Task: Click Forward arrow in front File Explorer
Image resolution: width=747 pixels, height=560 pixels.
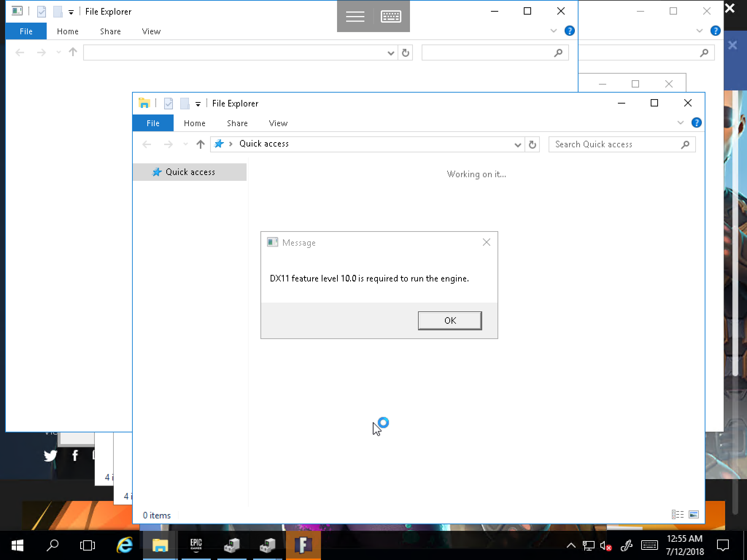Action: [x=168, y=144]
